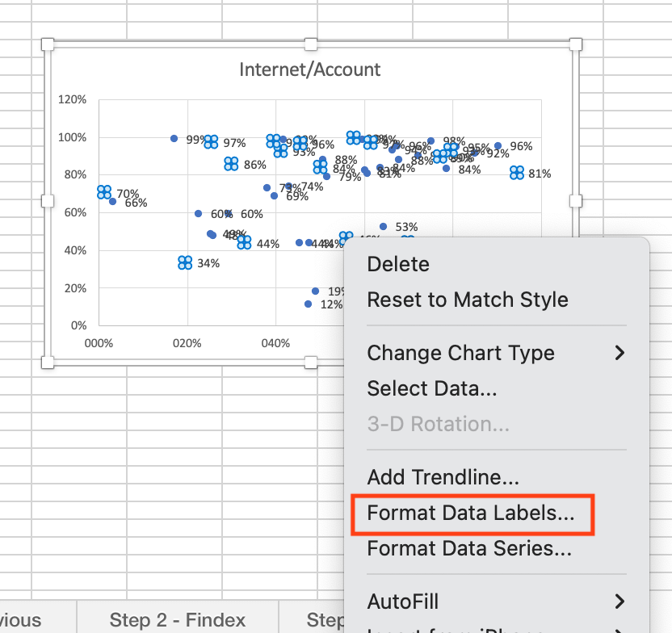Image resolution: width=672 pixels, height=633 pixels.
Task: Switch to the Step 2 - Findex sheet tab
Action: (x=178, y=620)
